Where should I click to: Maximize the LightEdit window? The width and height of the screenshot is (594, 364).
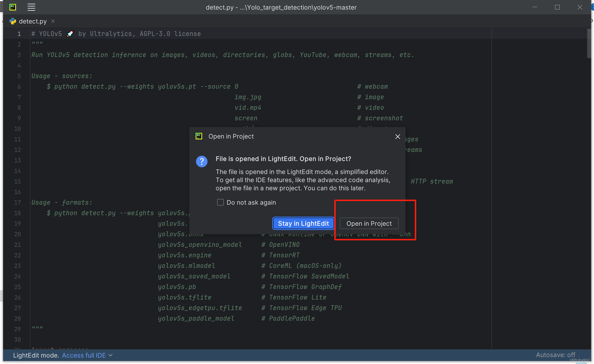point(557,7)
